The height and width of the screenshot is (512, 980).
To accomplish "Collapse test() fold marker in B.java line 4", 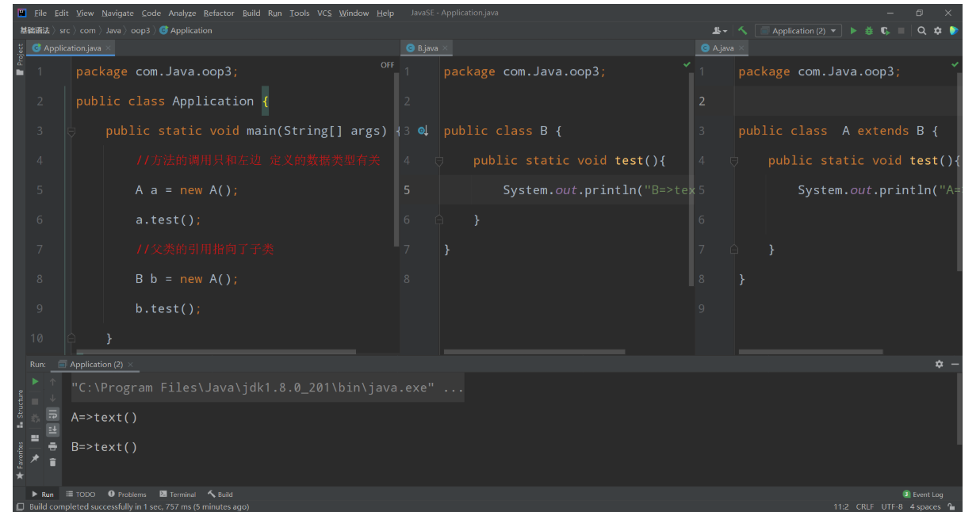I will coord(438,161).
